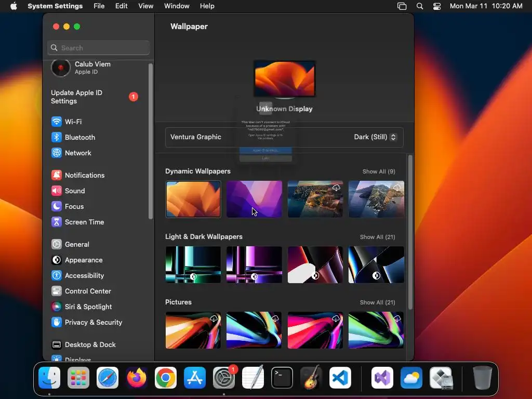Open the Apple menu
532x399 pixels.
14,6
